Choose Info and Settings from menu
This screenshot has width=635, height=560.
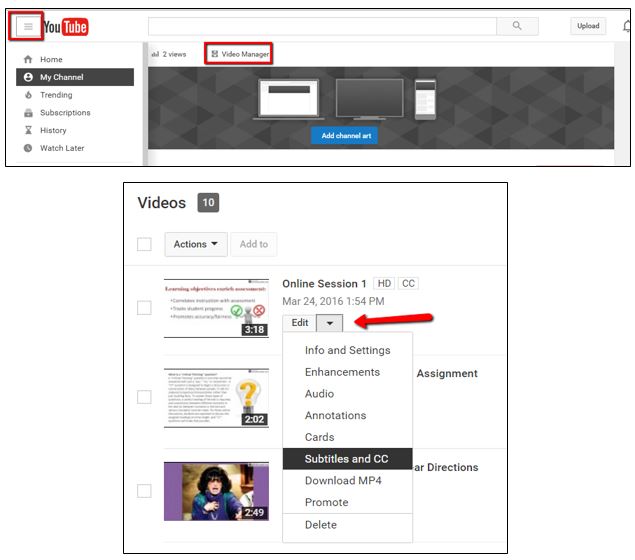(347, 350)
